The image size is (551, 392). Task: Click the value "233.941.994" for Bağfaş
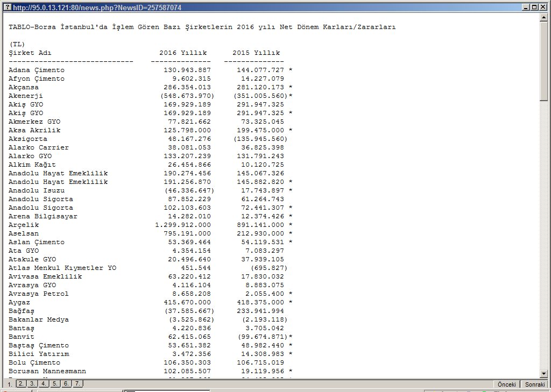[x=260, y=311]
